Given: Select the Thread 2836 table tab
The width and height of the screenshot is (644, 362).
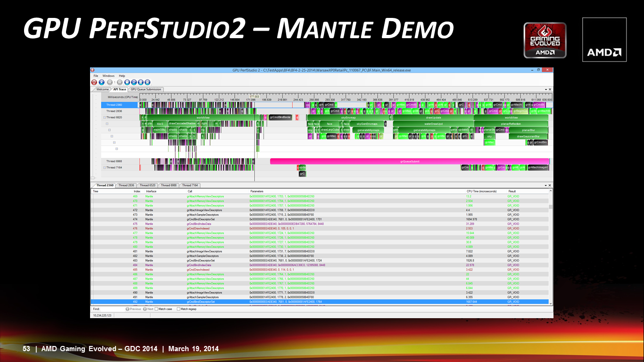Looking at the screenshot, I should [x=126, y=185].
